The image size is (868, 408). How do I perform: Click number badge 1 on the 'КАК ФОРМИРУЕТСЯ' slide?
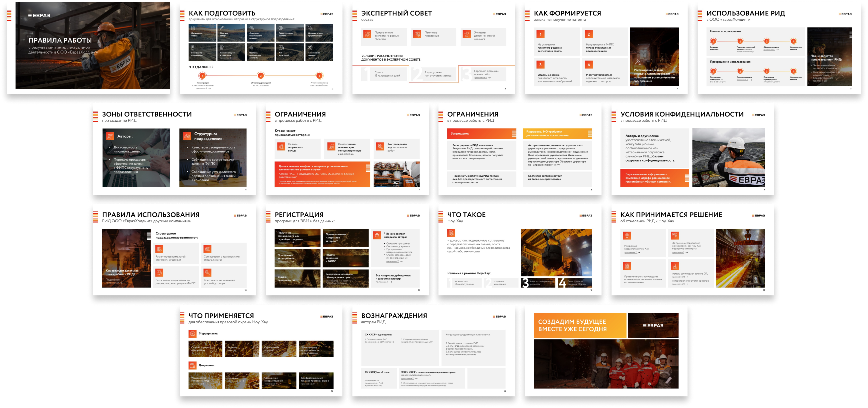click(540, 34)
